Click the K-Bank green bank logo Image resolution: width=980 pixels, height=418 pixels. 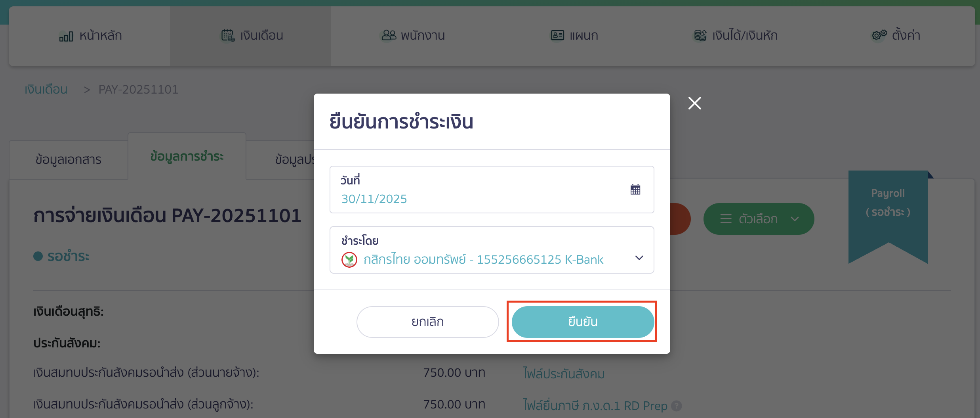(x=349, y=260)
